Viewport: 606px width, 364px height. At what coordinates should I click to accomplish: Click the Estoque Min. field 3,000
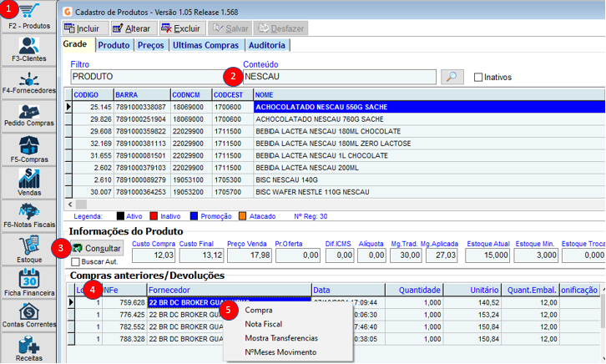(x=536, y=255)
